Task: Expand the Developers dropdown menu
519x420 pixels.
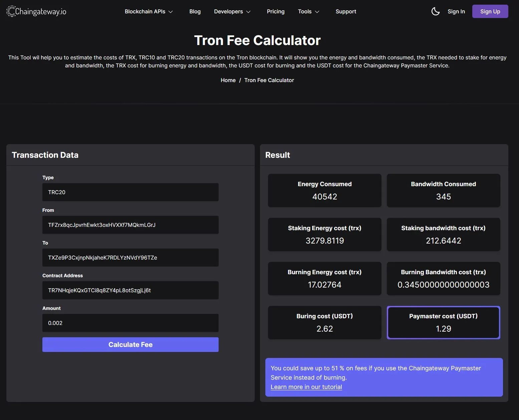Action: click(x=232, y=11)
